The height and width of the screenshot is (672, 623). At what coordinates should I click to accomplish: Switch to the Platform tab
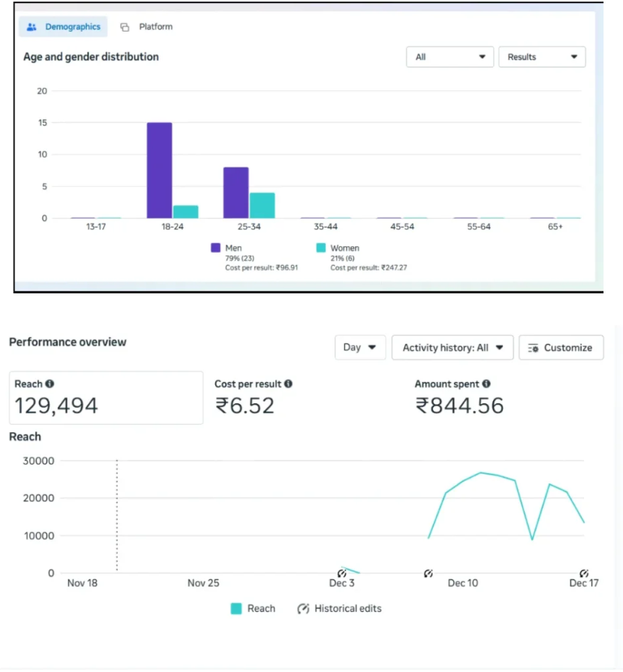[x=146, y=27]
